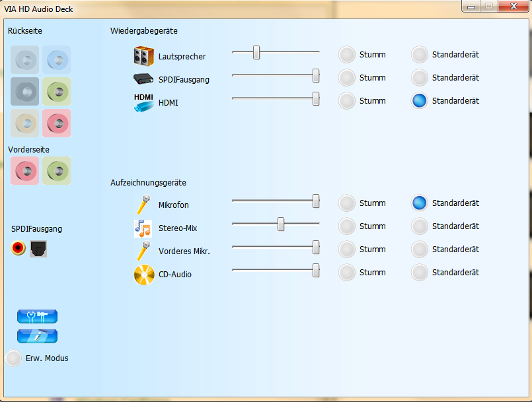Screen dimensions: 532x402
Task: Click the CD-Audio level slider handle
Action: pos(316,270)
